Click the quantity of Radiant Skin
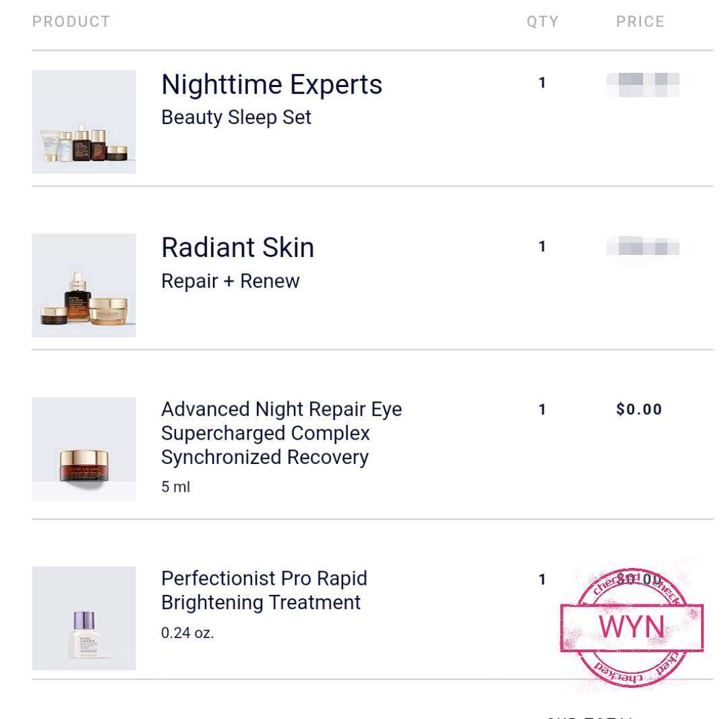728x719 pixels. [542, 246]
